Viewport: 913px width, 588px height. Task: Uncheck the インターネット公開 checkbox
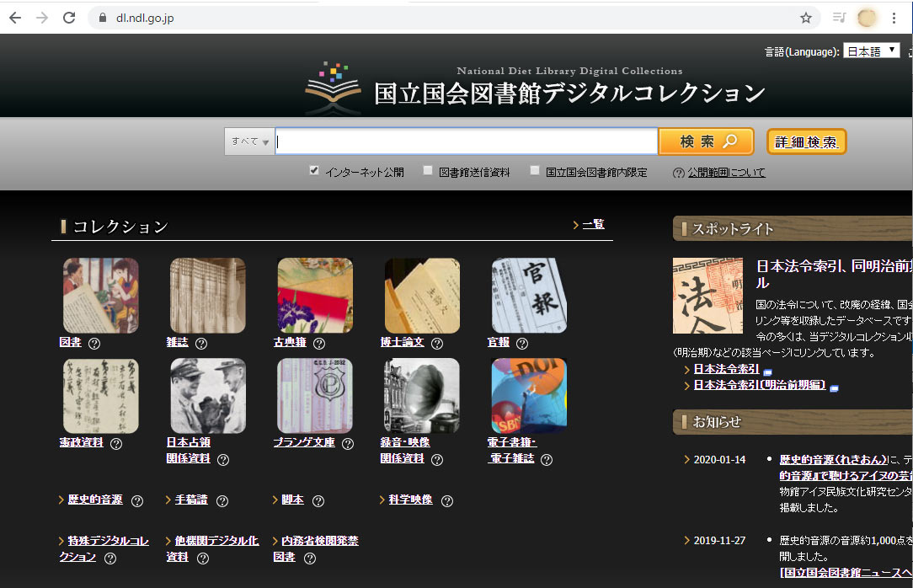tap(314, 171)
